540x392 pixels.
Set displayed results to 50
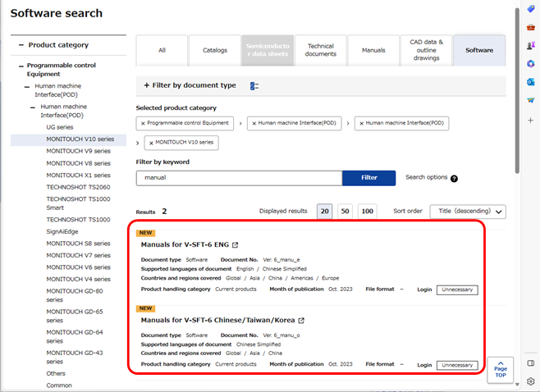pos(346,211)
